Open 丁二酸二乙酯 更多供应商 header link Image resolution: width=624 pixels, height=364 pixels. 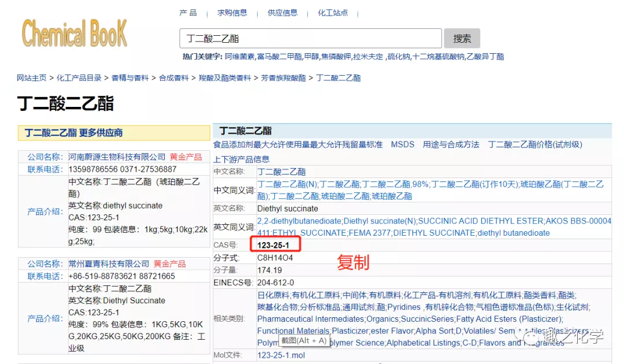73,133
